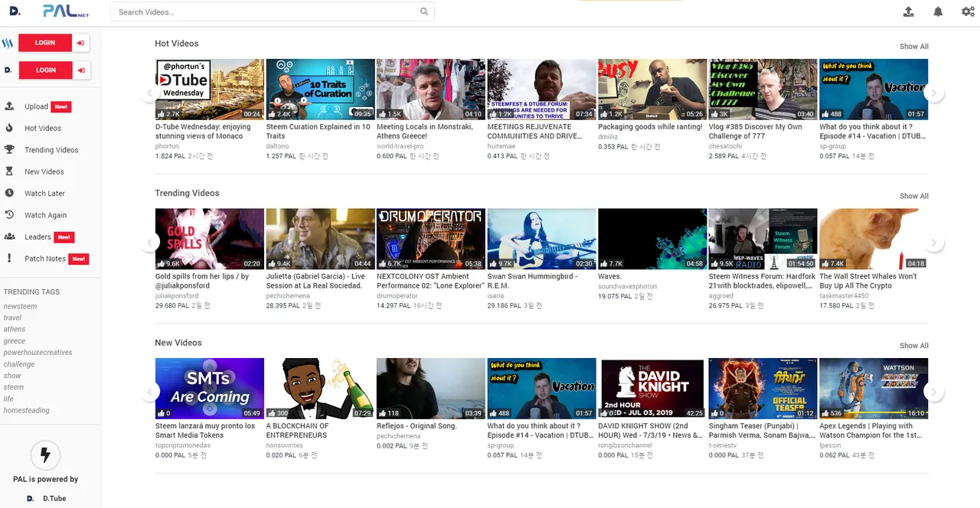Image resolution: width=980 pixels, height=508 pixels.
Task: Open the settings gears icon
Action: pos(968,11)
